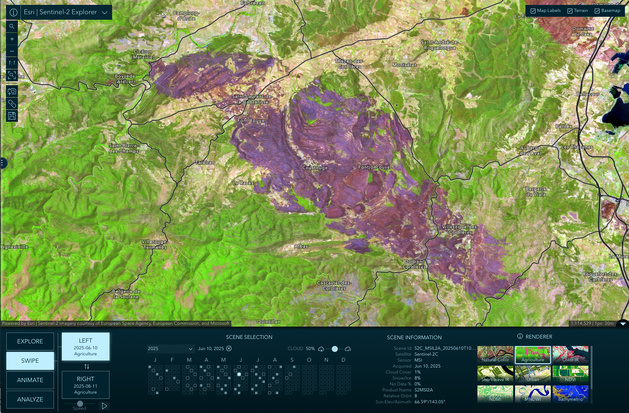Switch to the Animate mode tab

[30, 379]
